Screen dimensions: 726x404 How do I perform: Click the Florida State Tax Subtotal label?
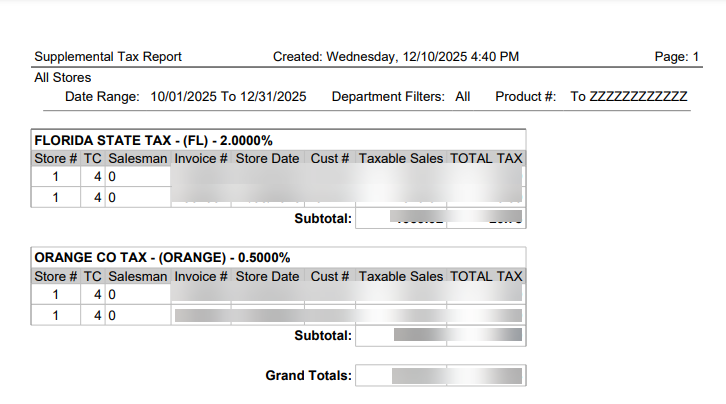coord(322,217)
